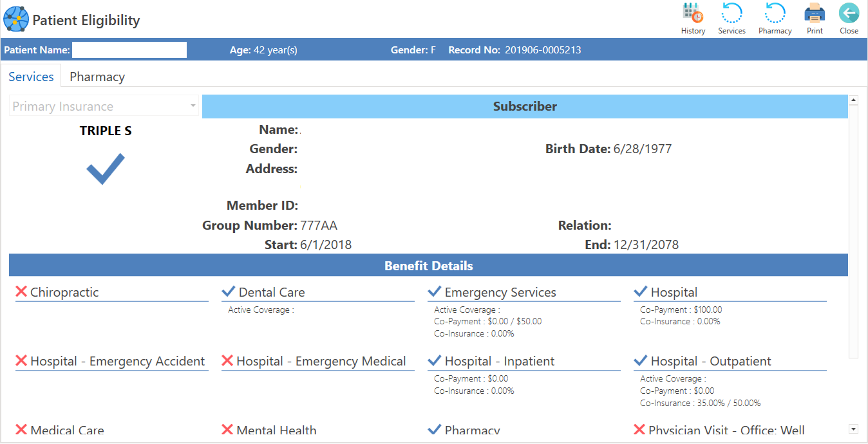Click checkmark beside Hospital - Inpatient

coord(434,360)
